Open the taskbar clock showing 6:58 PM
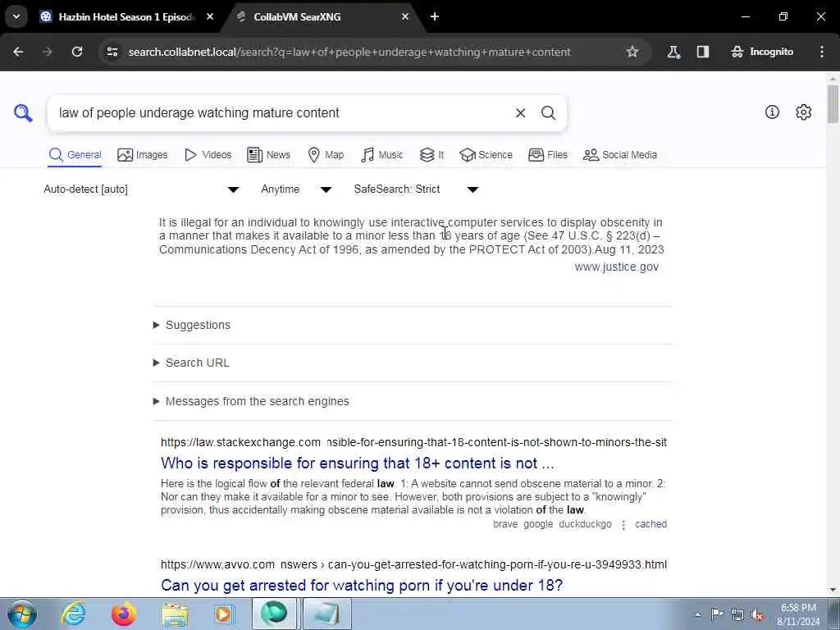The height and width of the screenshot is (630, 840). coord(797,614)
